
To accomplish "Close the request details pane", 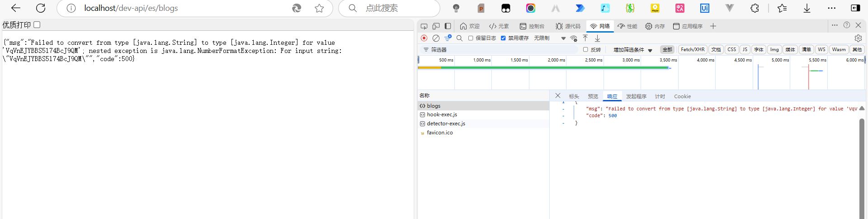I will (x=558, y=96).
